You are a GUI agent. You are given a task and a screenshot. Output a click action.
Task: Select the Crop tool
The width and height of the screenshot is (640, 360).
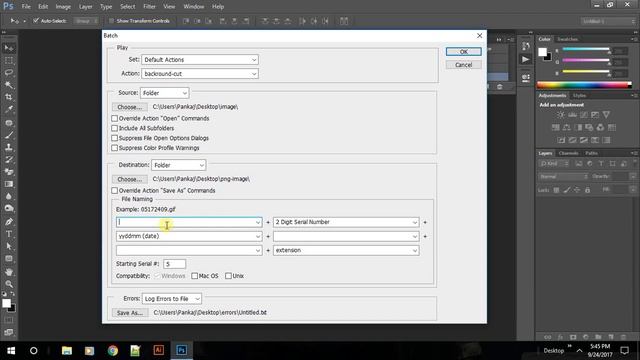point(9,97)
